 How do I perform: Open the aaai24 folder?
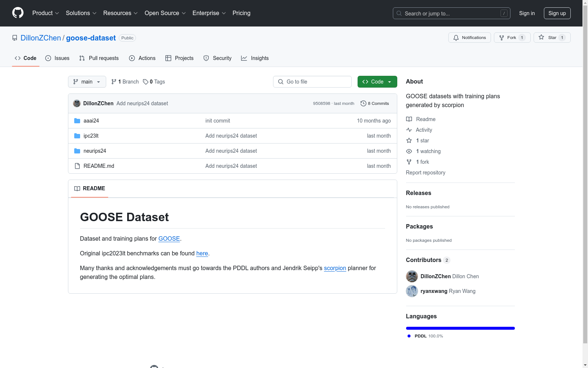91,121
